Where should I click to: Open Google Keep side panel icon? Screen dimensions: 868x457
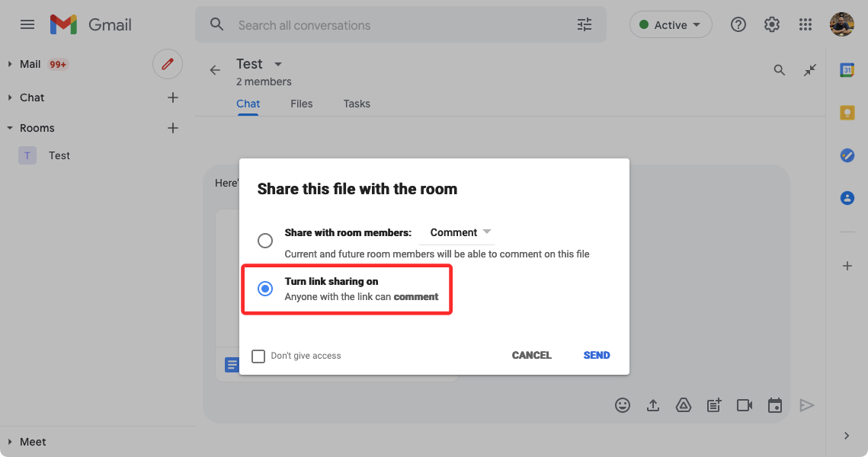tap(847, 113)
